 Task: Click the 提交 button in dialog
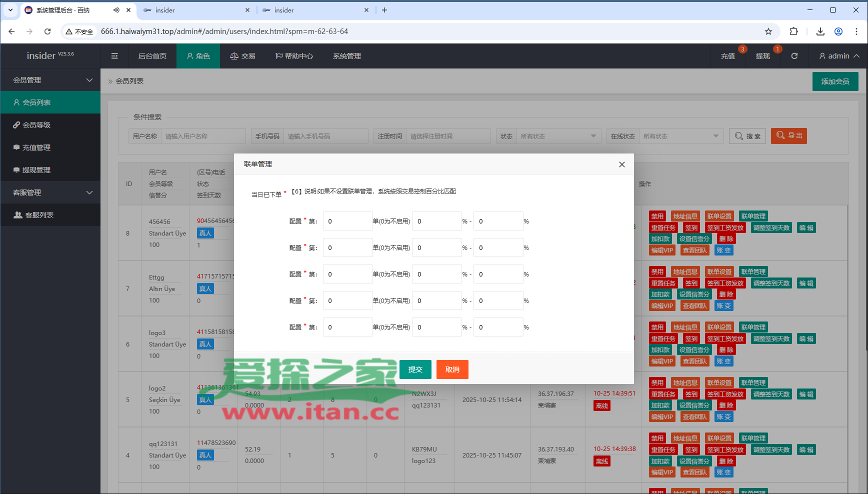pyautogui.click(x=415, y=369)
